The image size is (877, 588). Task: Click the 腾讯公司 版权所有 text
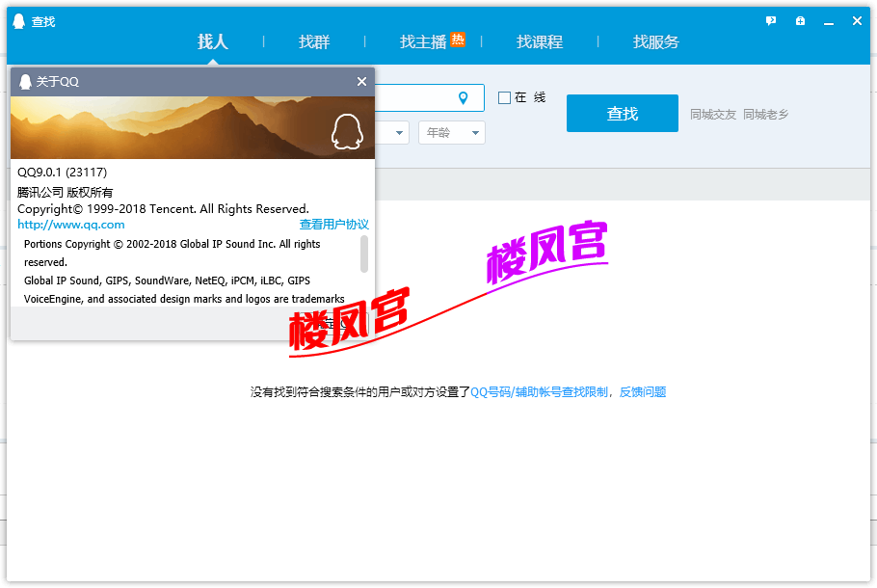coord(65,193)
